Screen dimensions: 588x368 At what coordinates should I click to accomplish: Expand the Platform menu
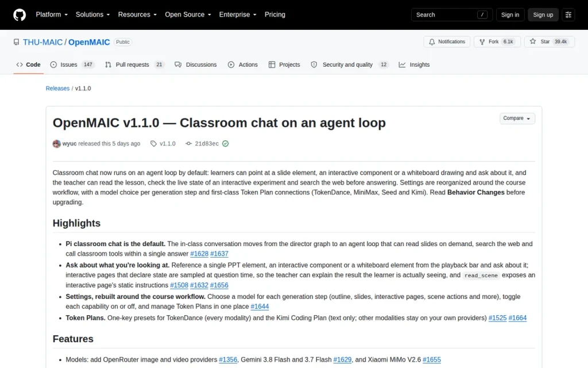(x=52, y=14)
